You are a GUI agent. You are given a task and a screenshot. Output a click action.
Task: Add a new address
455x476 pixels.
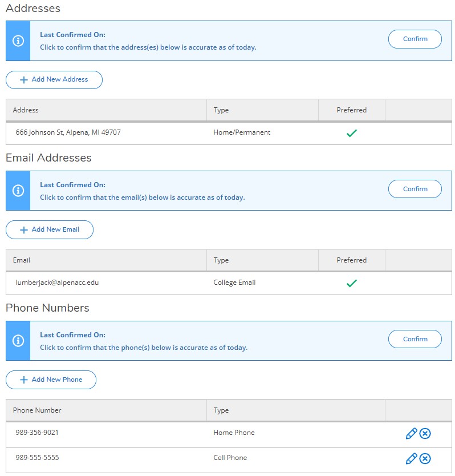point(54,80)
